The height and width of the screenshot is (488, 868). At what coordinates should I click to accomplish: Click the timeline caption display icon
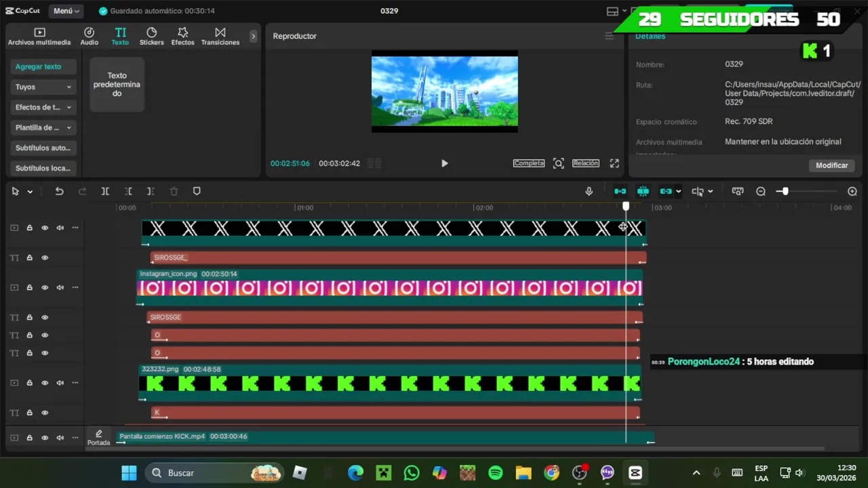point(738,191)
